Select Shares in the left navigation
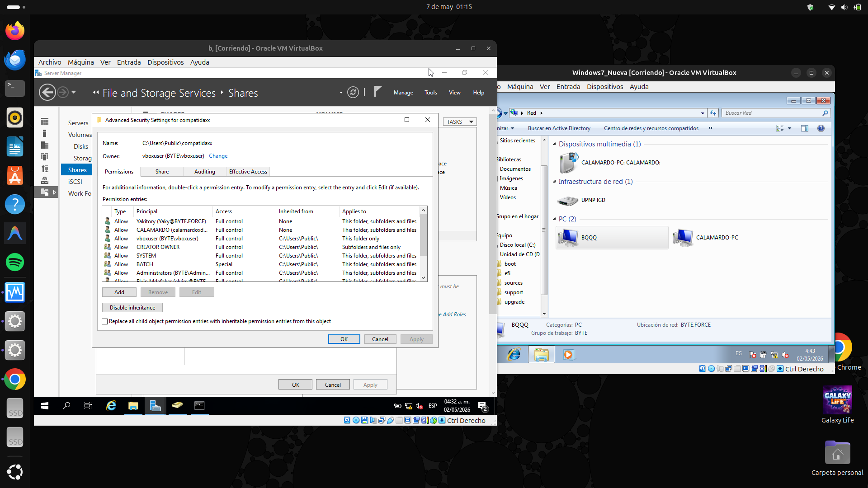 [x=77, y=170]
